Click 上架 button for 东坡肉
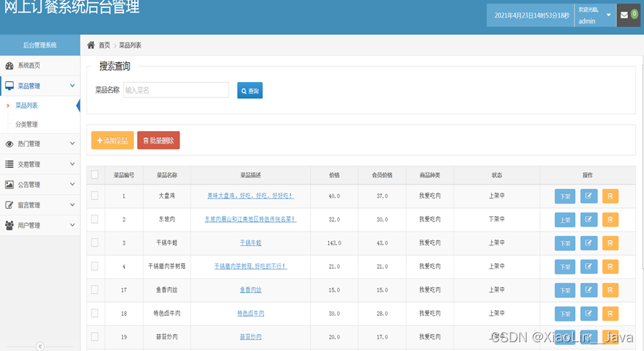This screenshot has width=644, height=351. tap(565, 220)
